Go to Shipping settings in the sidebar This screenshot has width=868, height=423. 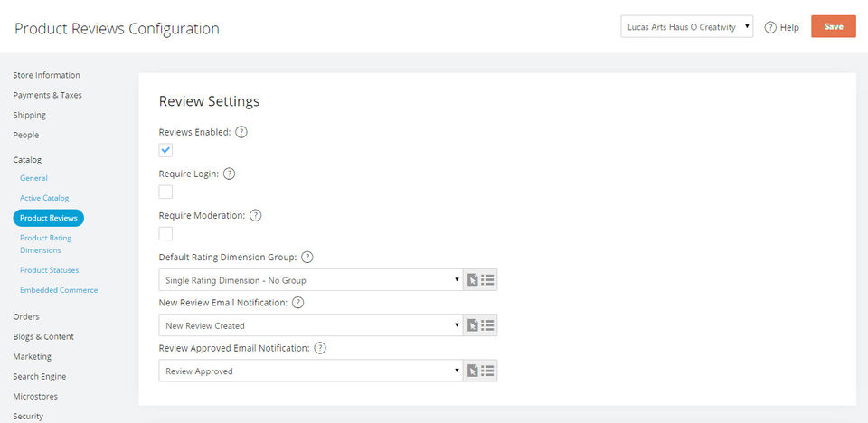click(29, 115)
